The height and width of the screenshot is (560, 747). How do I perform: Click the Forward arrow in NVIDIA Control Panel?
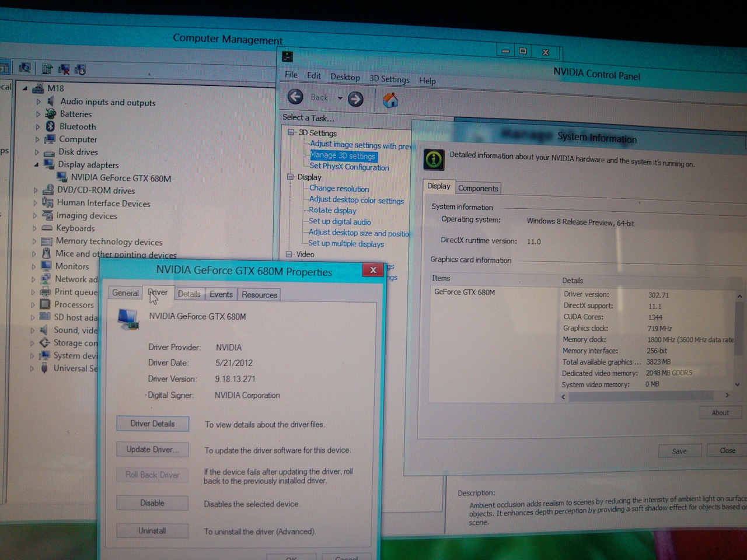pos(355,99)
